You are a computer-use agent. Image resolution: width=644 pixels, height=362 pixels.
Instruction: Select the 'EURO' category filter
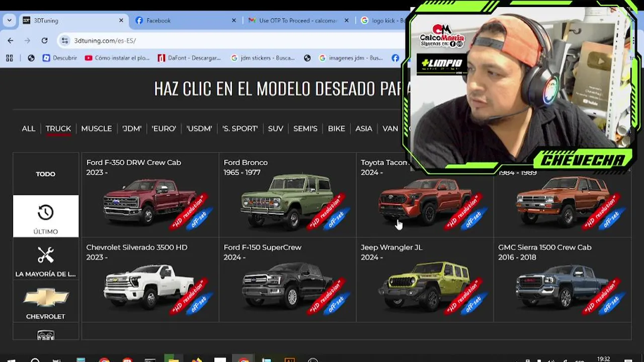point(164,129)
